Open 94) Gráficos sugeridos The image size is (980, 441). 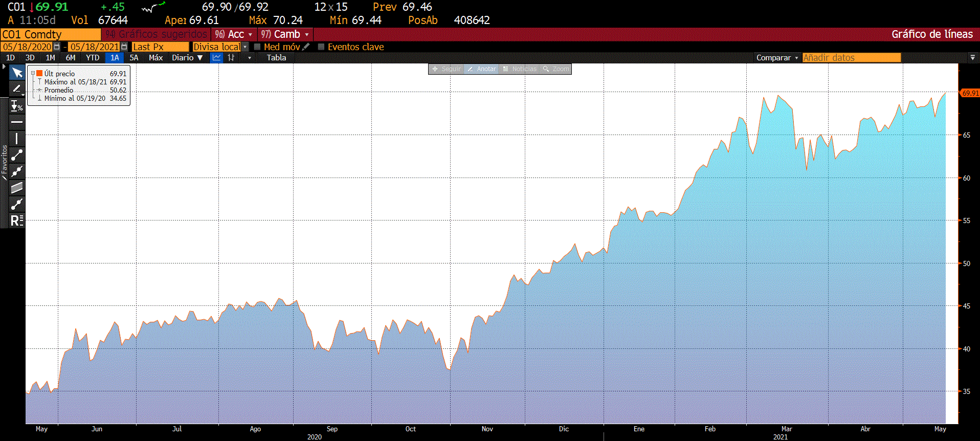pos(156,34)
